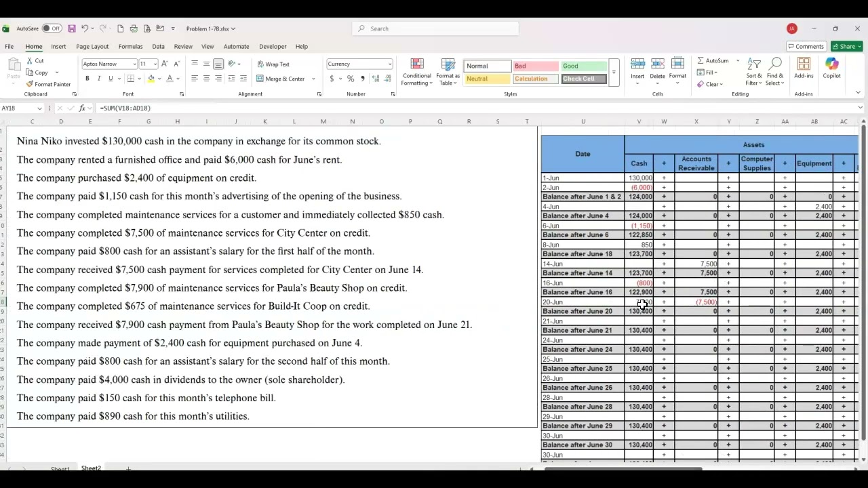868x488 pixels.
Task: Apply the Good green cell style swatch
Action: [585, 66]
